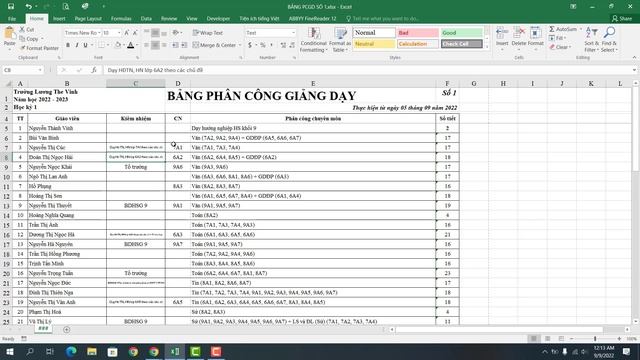Click the Paste clipboard icon
Screen dimensions: 640x360
[x=9, y=33]
